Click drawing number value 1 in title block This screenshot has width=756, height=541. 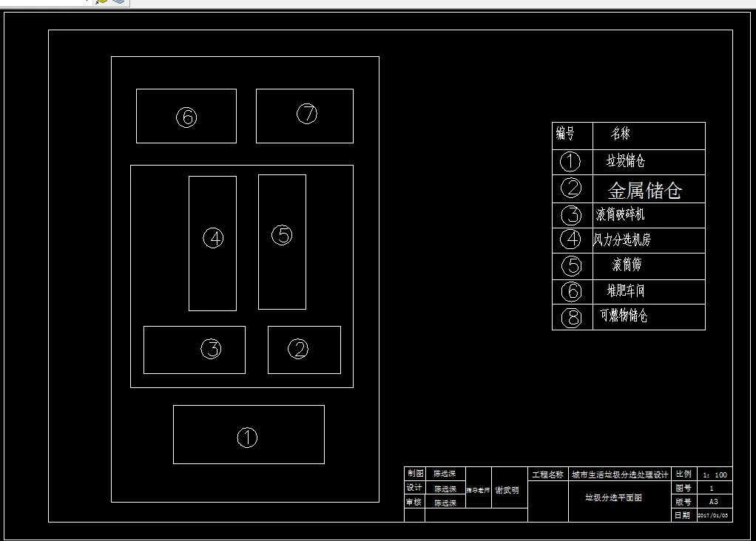(x=711, y=489)
